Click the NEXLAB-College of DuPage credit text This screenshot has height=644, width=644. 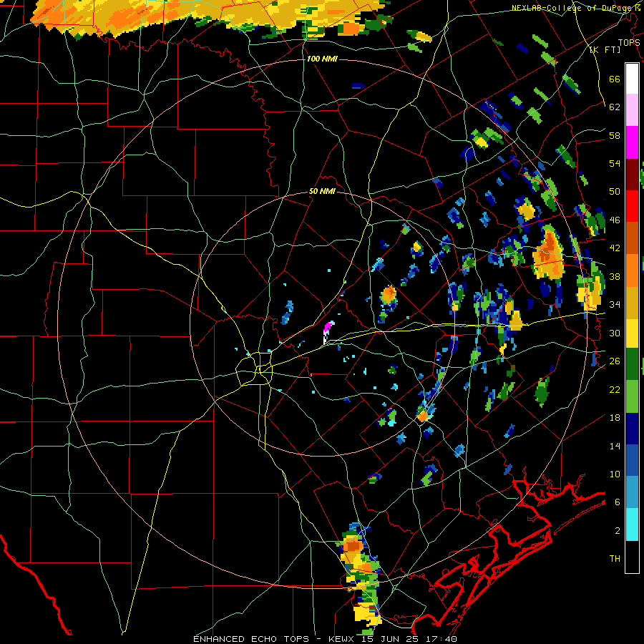click(x=576, y=7)
